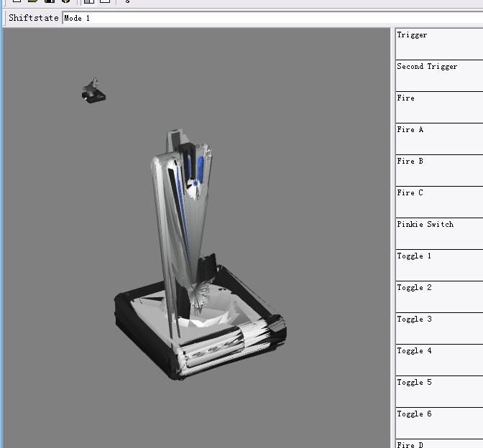Pick the Fire B row
The width and height of the screenshot is (483, 448).
point(438,169)
